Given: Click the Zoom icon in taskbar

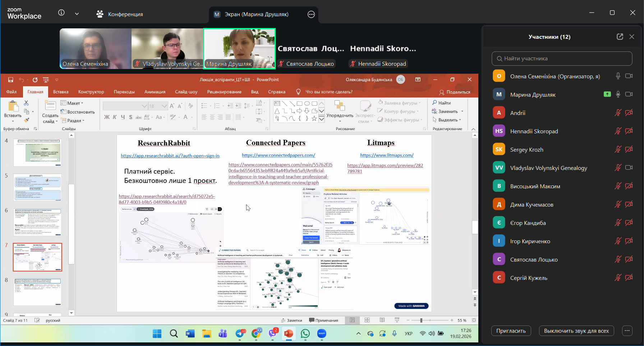Looking at the screenshot, I should 322,334.
